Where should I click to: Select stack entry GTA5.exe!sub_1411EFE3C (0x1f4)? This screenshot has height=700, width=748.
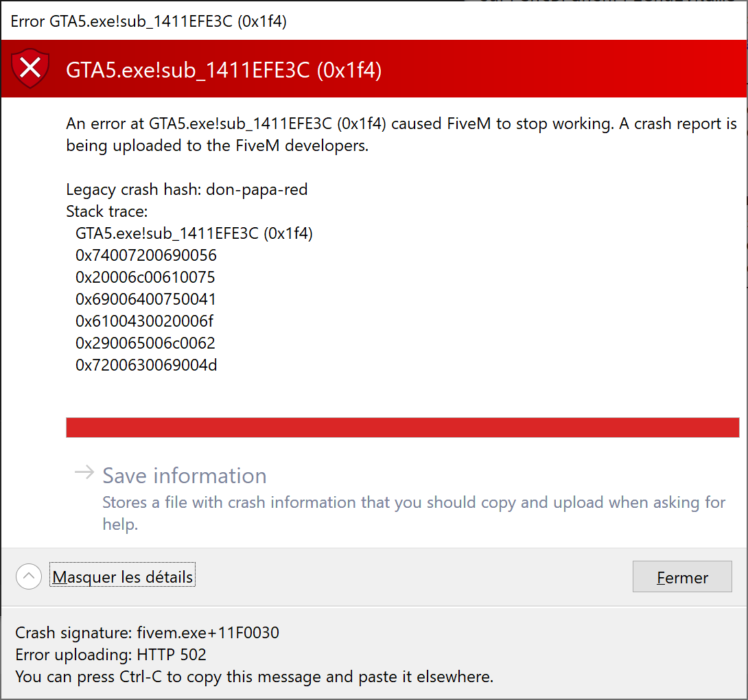point(194,233)
